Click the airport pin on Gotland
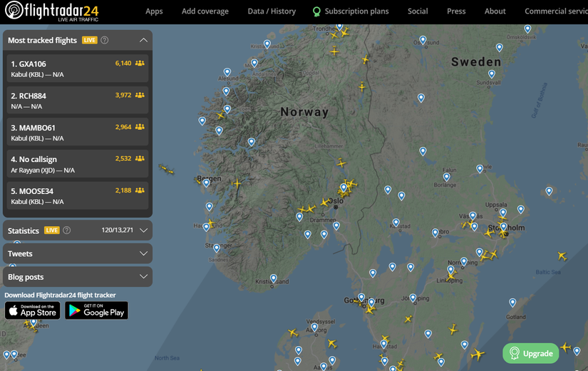 pos(512,302)
